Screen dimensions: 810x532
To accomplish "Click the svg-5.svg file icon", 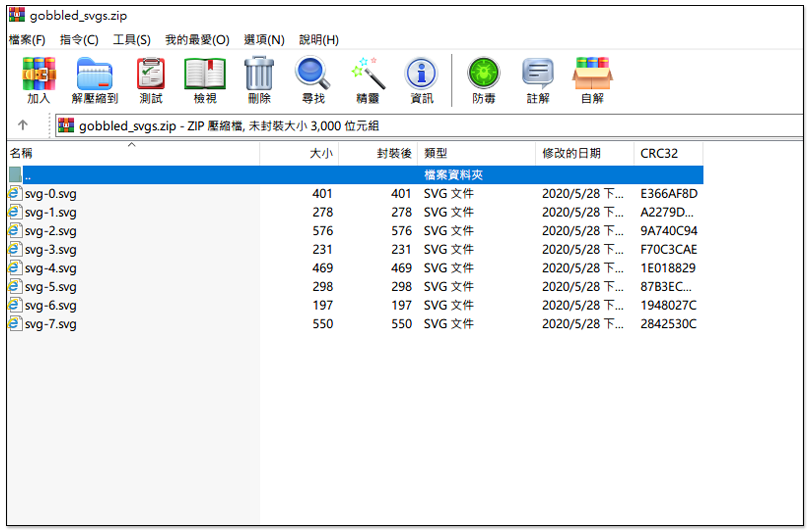I will (15, 287).
